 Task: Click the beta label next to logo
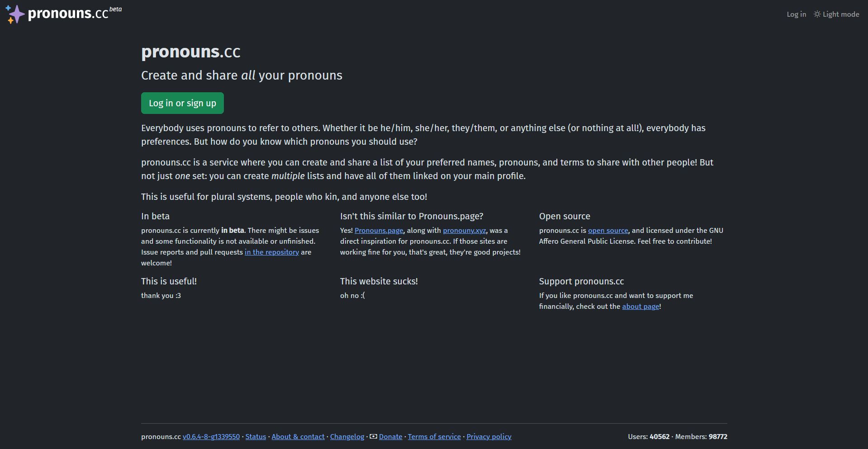coord(116,9)
